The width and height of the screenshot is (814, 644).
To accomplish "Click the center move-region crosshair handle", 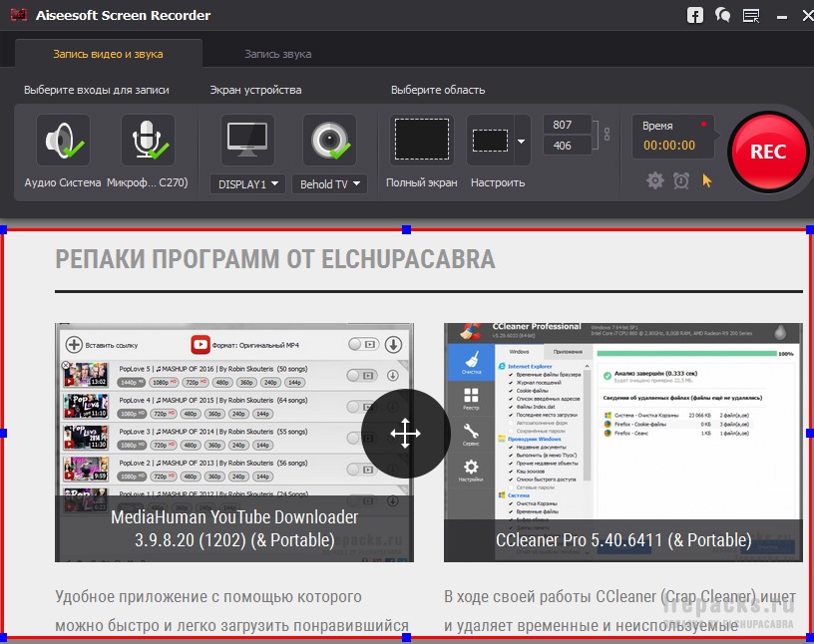I will 405,434.
